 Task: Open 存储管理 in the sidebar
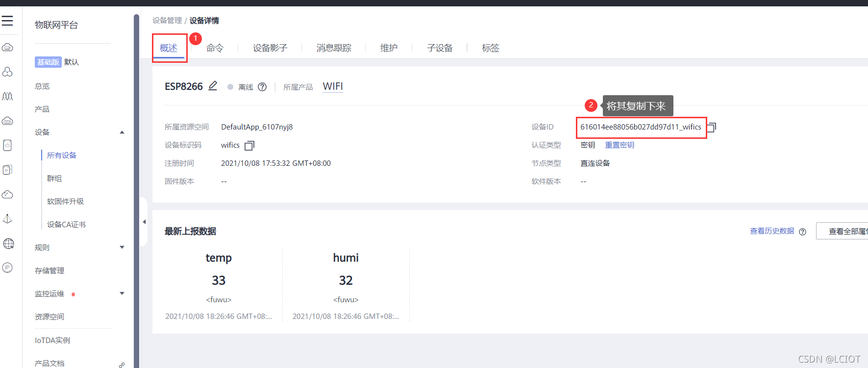click(50, 270)
